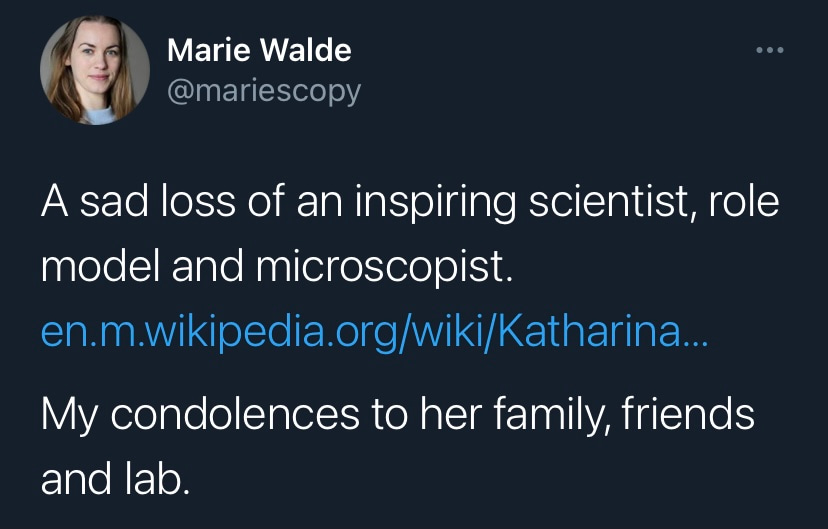Viewport: 828px width, 529px height.
Task: Open the Marie Walde display name
Action: tap(259, 50)
